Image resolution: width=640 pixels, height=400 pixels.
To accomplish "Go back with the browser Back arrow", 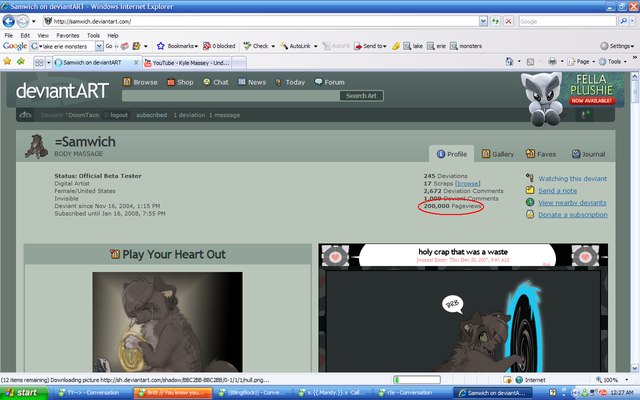I will pos(9,21).
